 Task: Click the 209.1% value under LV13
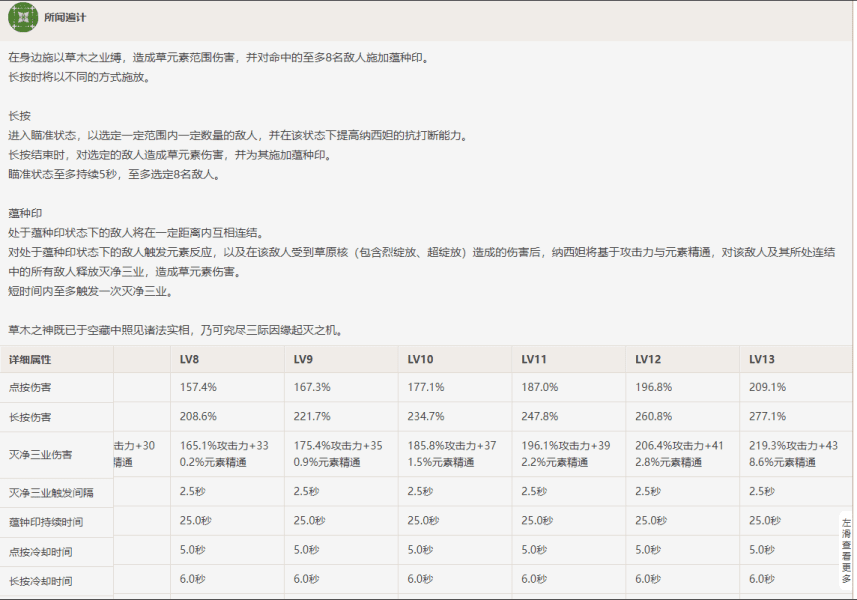(767, 387)
